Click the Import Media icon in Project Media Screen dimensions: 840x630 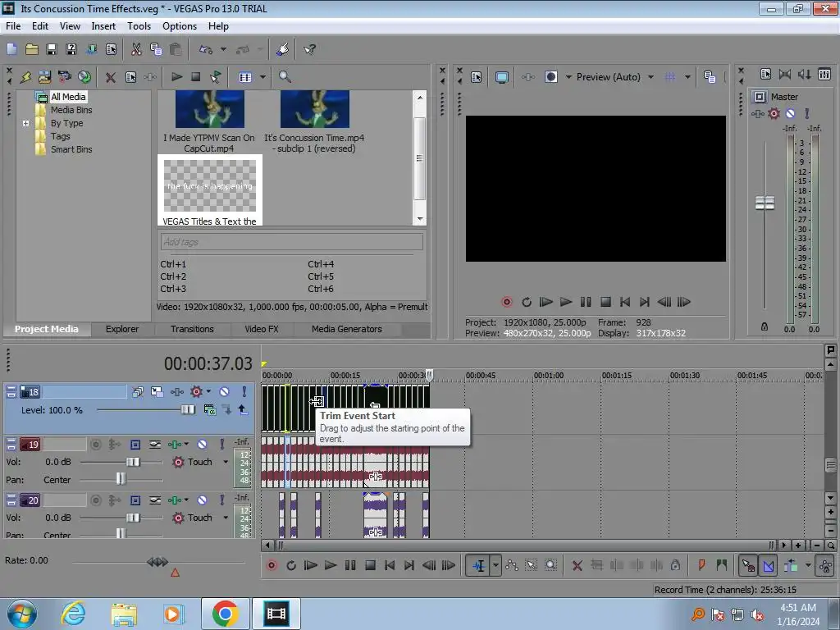pyautogui.click(x=44, y=77)
